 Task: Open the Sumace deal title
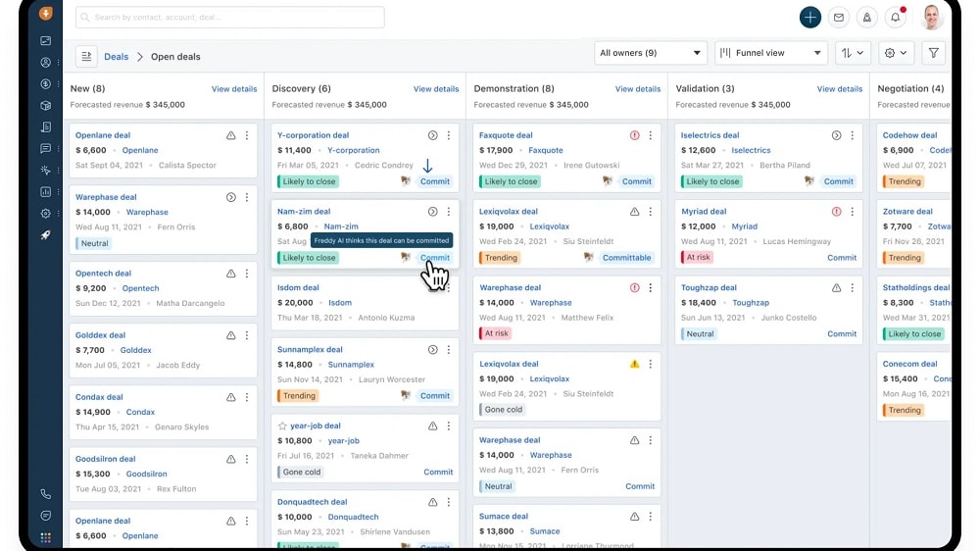click(503, 517)
